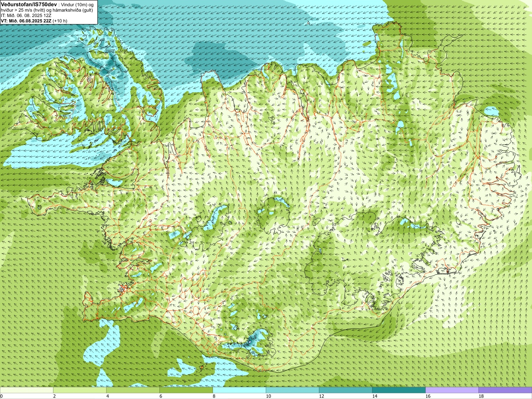The height and width of the screenshot is (399, 532).
Task: Select the teal 12–14 scale segment
Action: click(346, 390)
